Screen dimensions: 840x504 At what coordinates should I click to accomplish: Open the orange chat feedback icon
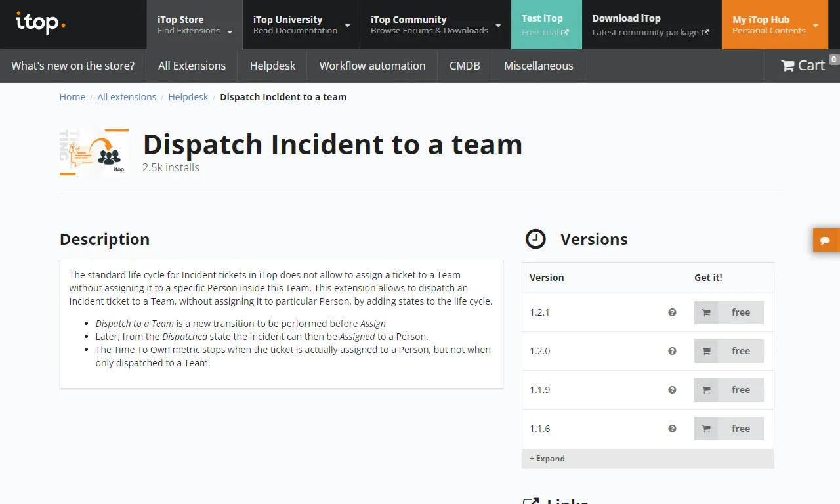point(826,240)
